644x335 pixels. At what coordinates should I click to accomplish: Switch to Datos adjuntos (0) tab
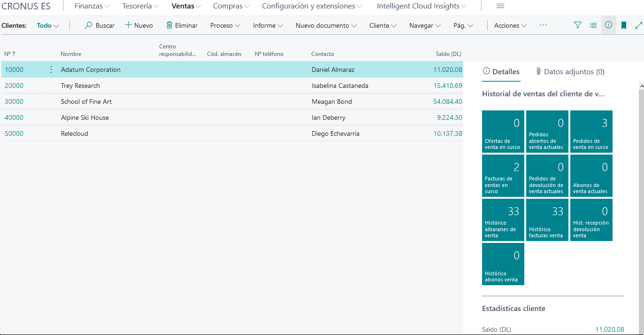[x=570, y=72]
